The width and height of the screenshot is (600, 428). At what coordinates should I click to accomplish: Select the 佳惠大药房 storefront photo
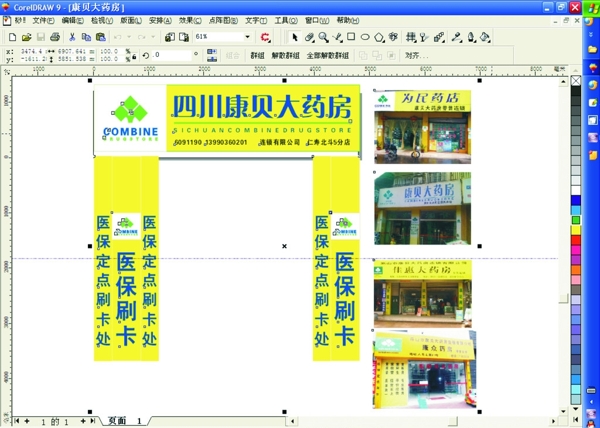[x=423, y=294]
